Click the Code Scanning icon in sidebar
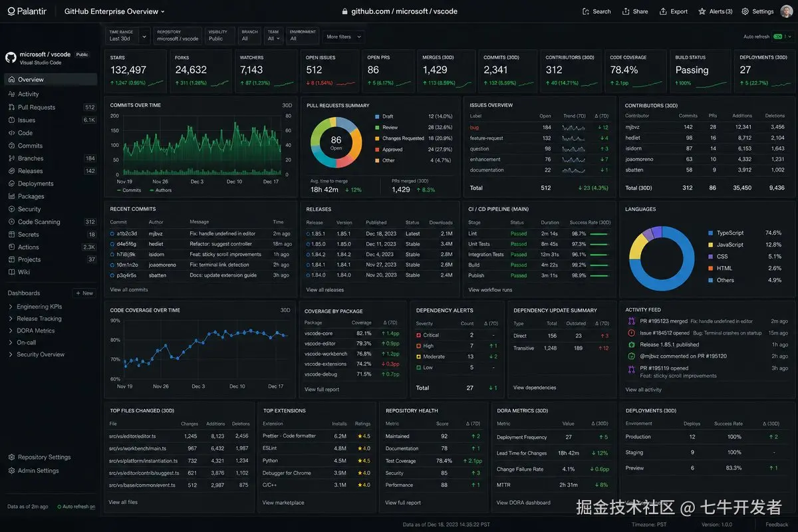 (x=11, y=222)
